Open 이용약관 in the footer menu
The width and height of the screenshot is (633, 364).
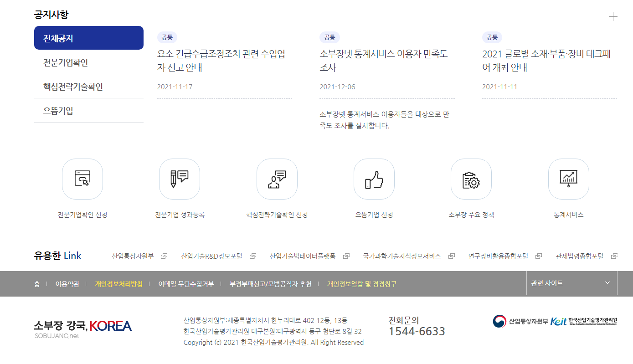pos(67,284)
